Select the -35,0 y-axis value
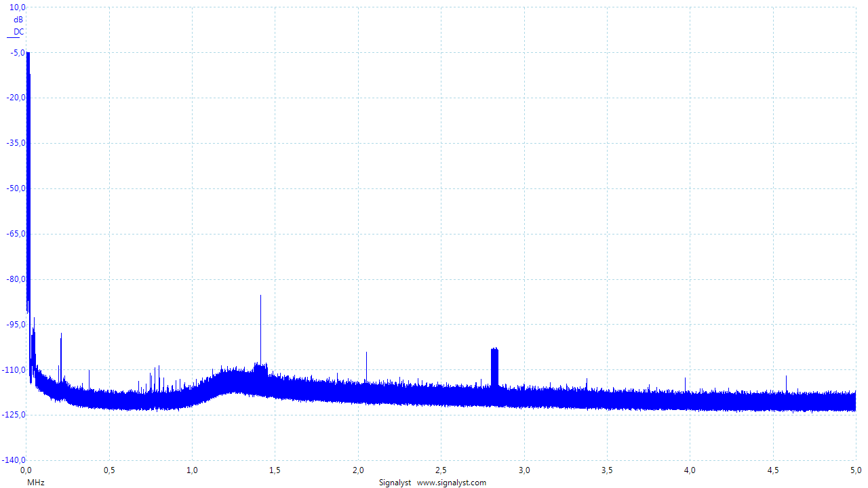The height and width of the screenshot is (488, 868). click(x=16, y=143)
